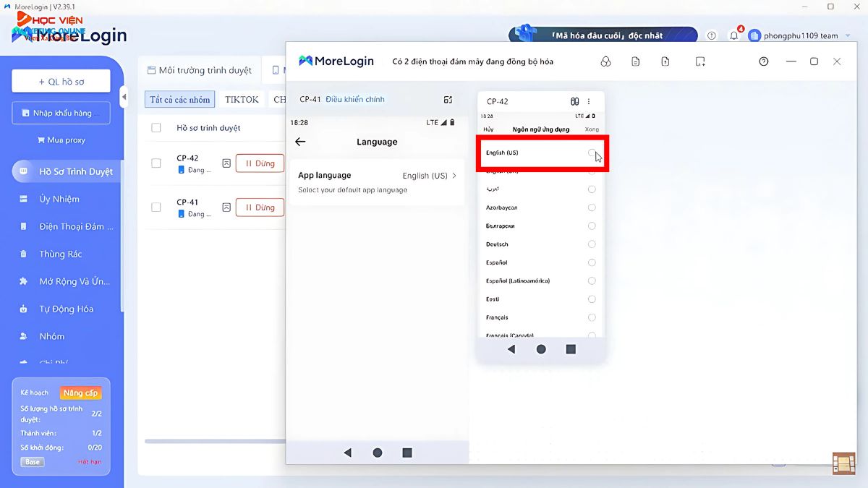
Task: Tap the Android back button on CP-41
Action: [x=347, y=453]
